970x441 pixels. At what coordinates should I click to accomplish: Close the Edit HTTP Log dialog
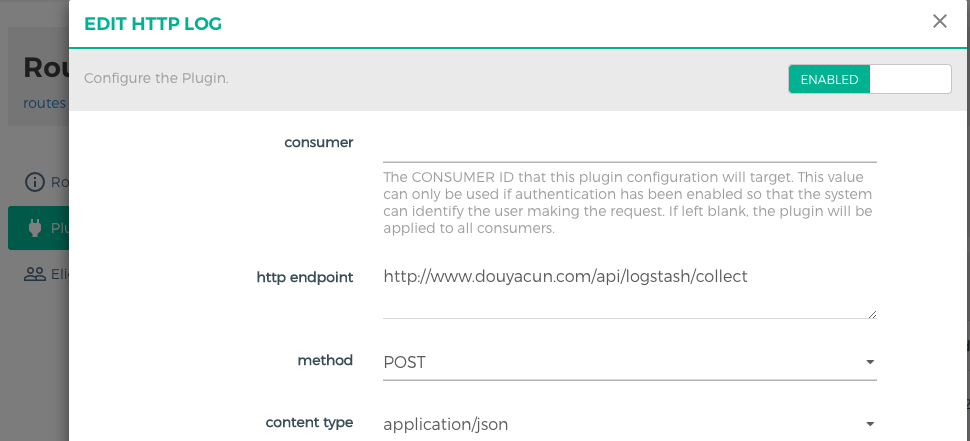click(939, 21)
